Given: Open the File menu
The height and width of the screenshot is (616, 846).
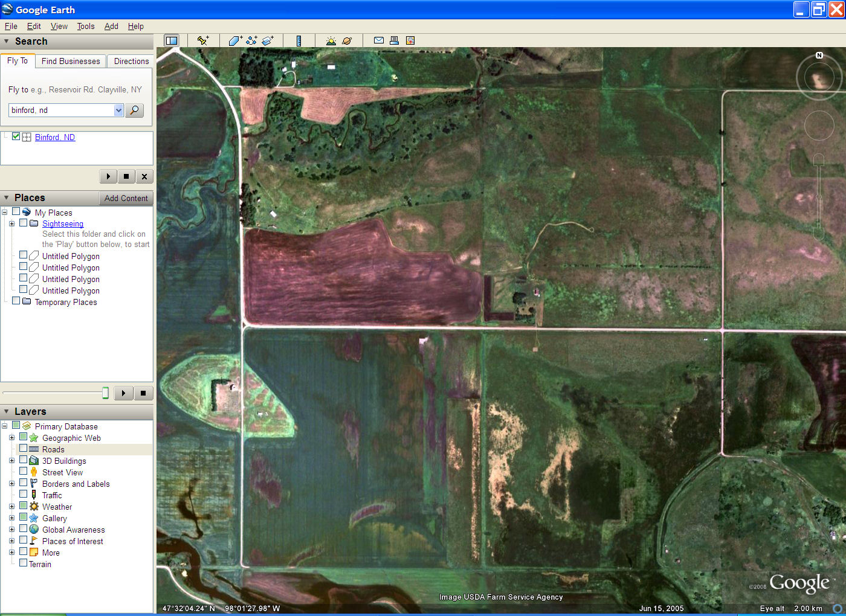Looking at the screenshot, I should click(11, 26).
